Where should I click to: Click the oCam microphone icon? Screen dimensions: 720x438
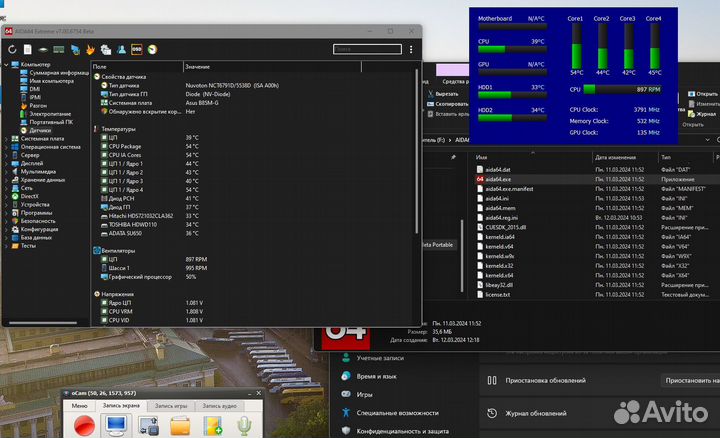click(244, 425)
